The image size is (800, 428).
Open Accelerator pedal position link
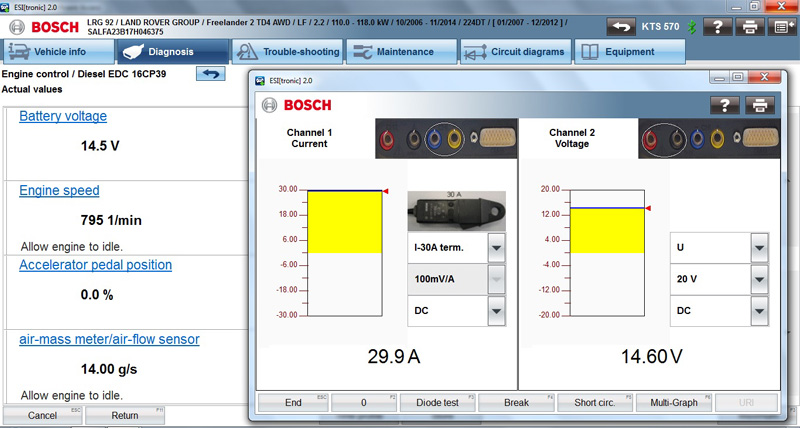[95, 265]
